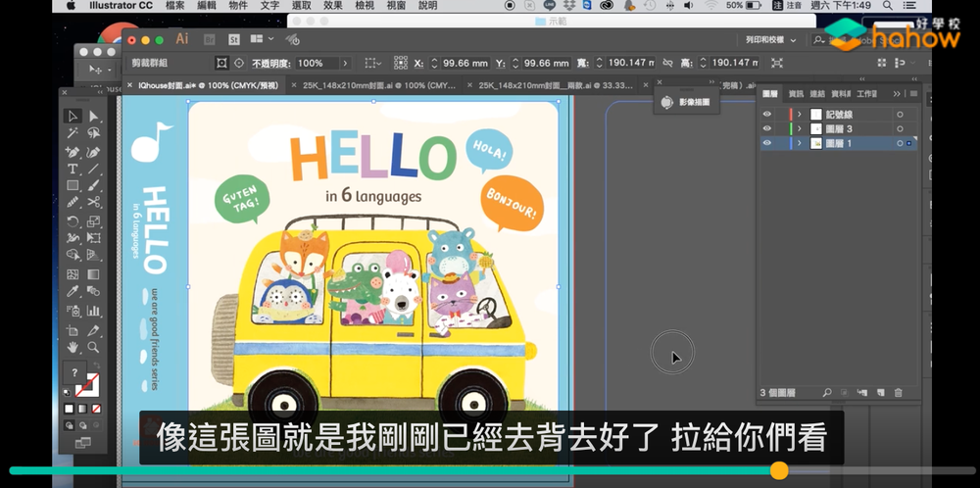
Task: Select the Shape Builder tool
Action: 73,255
